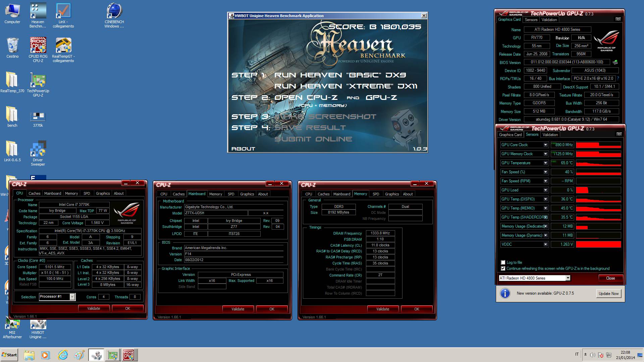Launch Internet Explorer from the taskbar
This screenshot has width=644, height=362.
coord(62,355)
